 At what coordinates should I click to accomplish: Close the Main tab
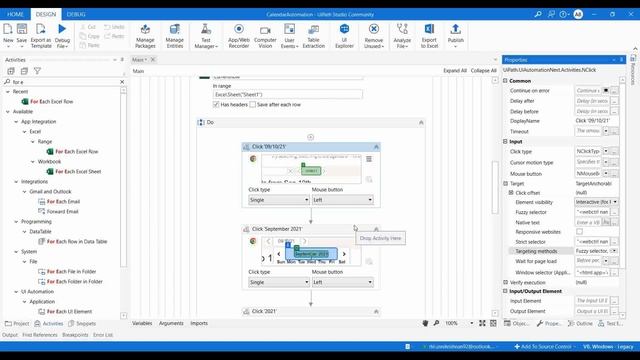coord(153,60)
